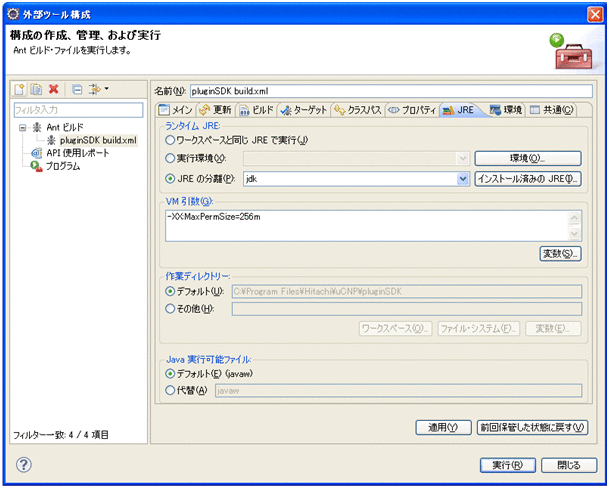Select デフォルト working directory radio

click(170, 291)
